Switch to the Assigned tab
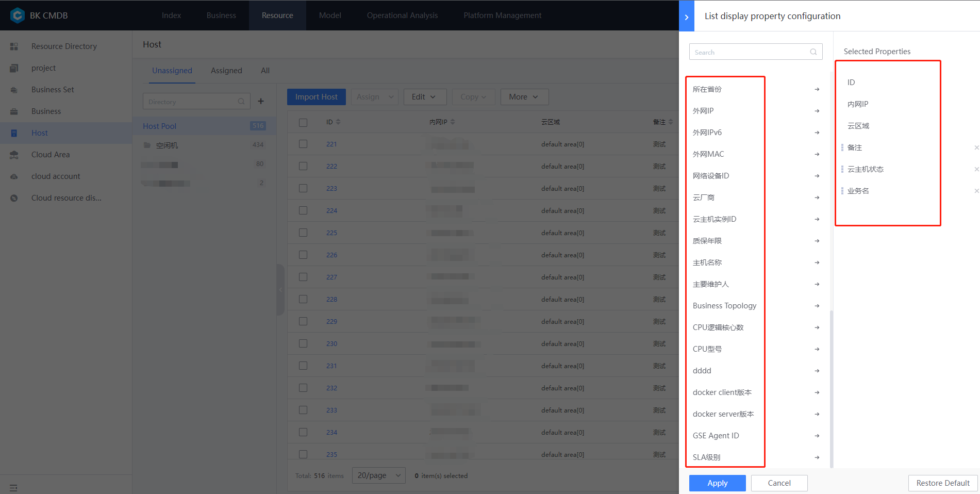The image size is (980, 494). [226, 71]
